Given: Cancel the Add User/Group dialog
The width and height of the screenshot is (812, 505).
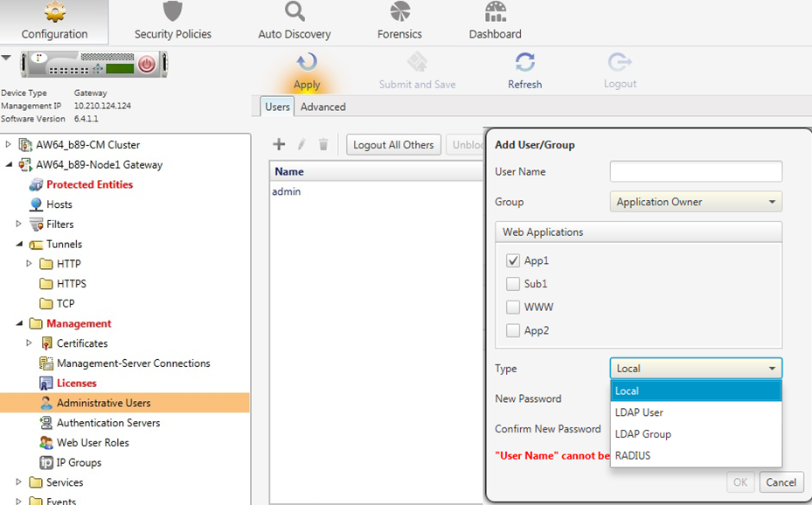Looking at the screenshot, I should (x=781, y=481).
